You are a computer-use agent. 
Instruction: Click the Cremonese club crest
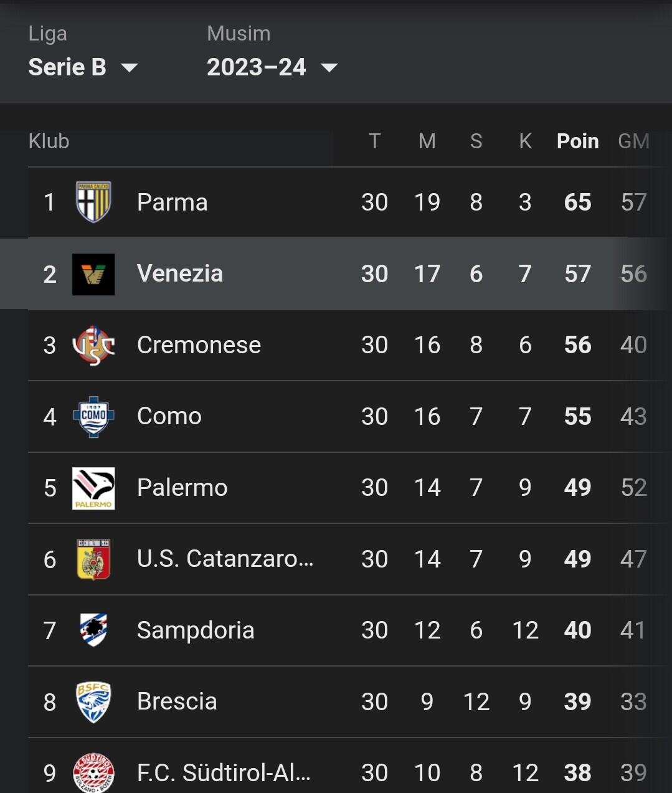point(93,345)
